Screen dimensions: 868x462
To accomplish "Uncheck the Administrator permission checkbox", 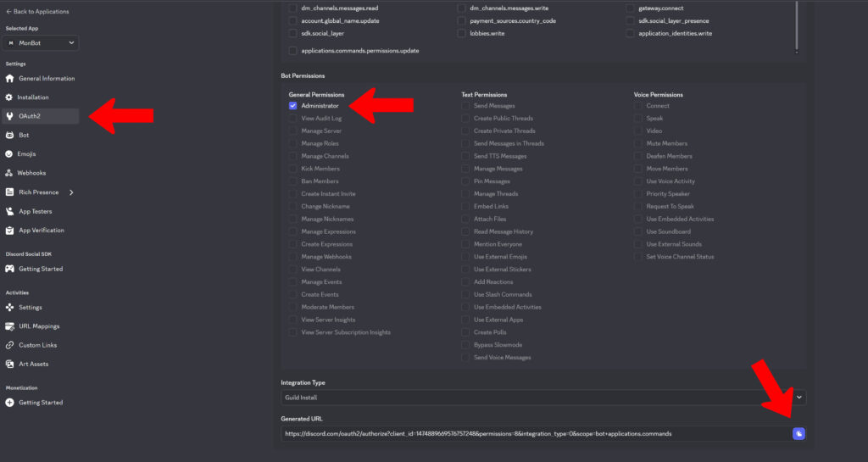I will [292, 106].
